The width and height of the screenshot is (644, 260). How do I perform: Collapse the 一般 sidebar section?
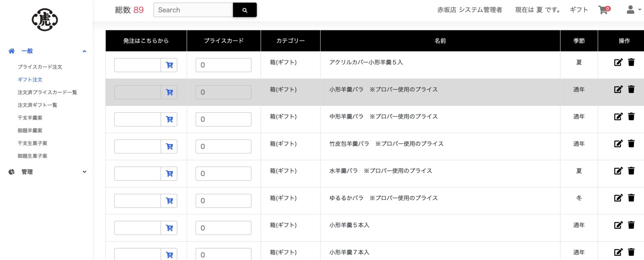(84, 51)
